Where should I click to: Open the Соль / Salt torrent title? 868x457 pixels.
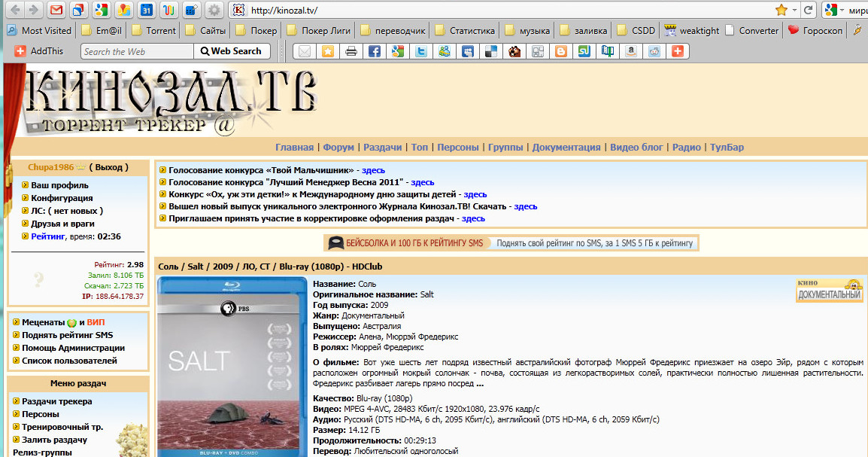[270, 267]
